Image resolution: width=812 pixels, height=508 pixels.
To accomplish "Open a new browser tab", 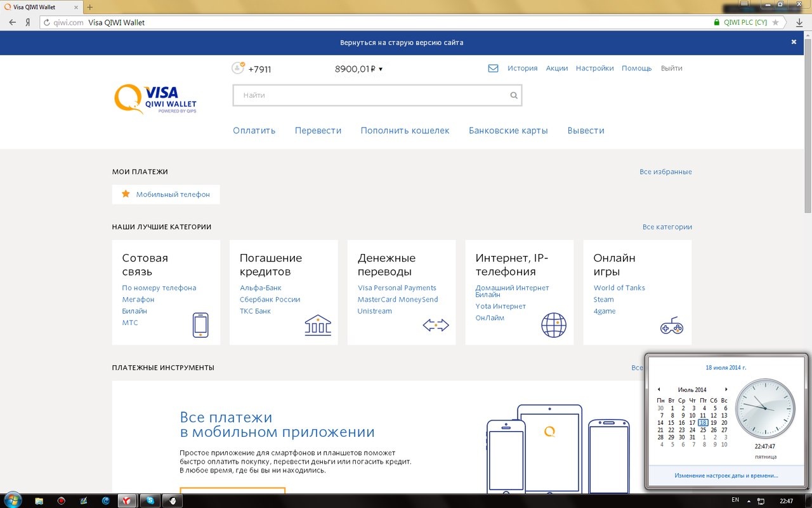I will [x=89, y=7].
